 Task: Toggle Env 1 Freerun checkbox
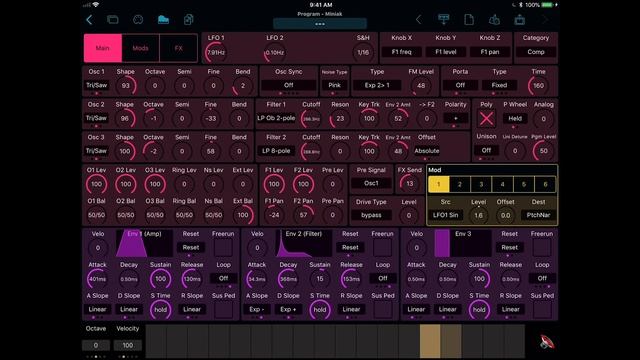coord(223,248)
